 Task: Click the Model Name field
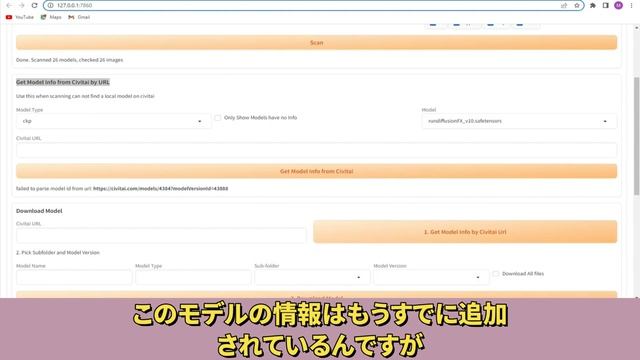74,277
